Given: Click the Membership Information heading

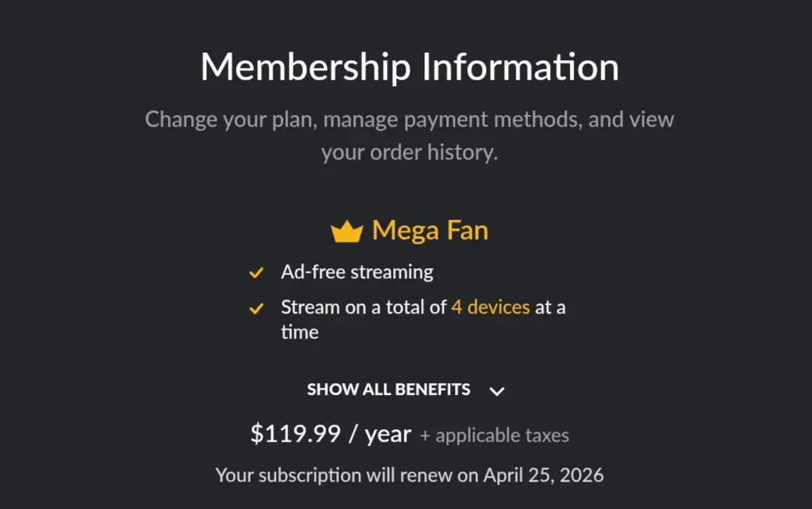Looking at the screenshot, I should point(410,67).
